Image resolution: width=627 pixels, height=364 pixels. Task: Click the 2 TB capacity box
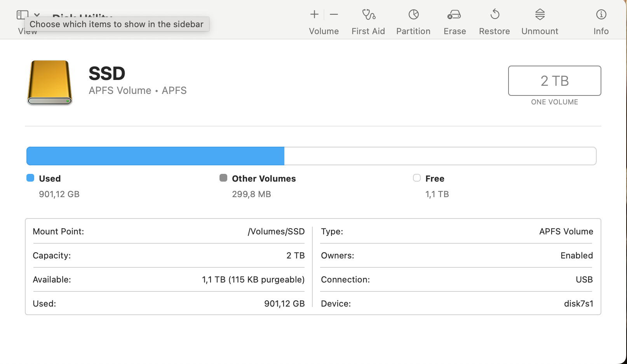[554, 81]
